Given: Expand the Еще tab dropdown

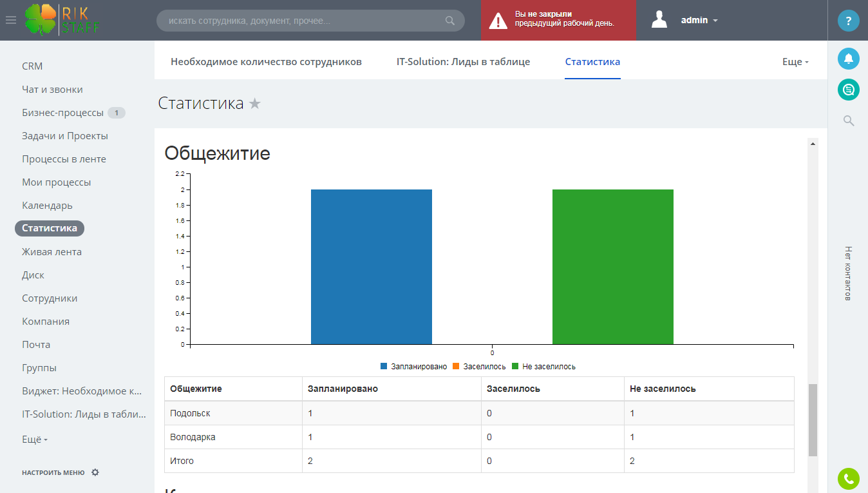Looking at the screenshot, I should point(795,62).
